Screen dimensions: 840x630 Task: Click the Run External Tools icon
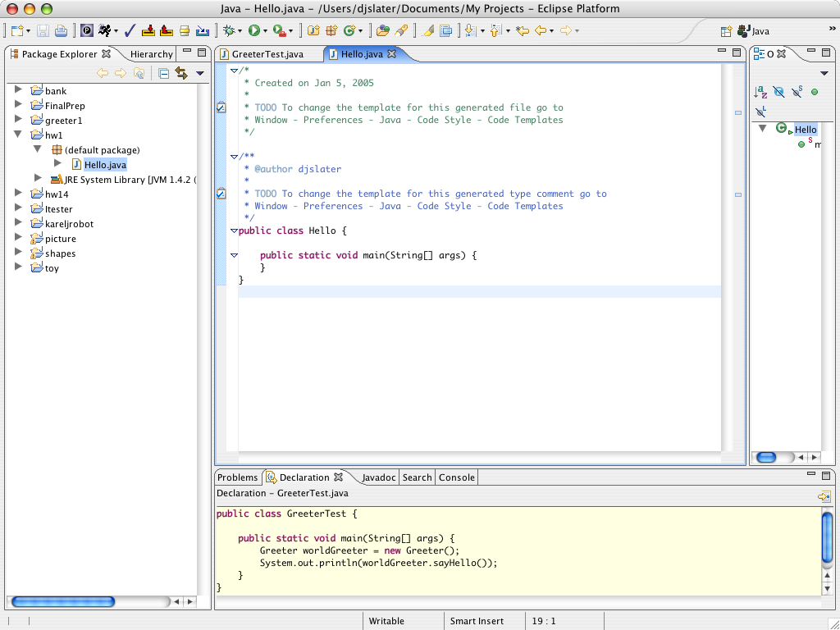(279, 30)
